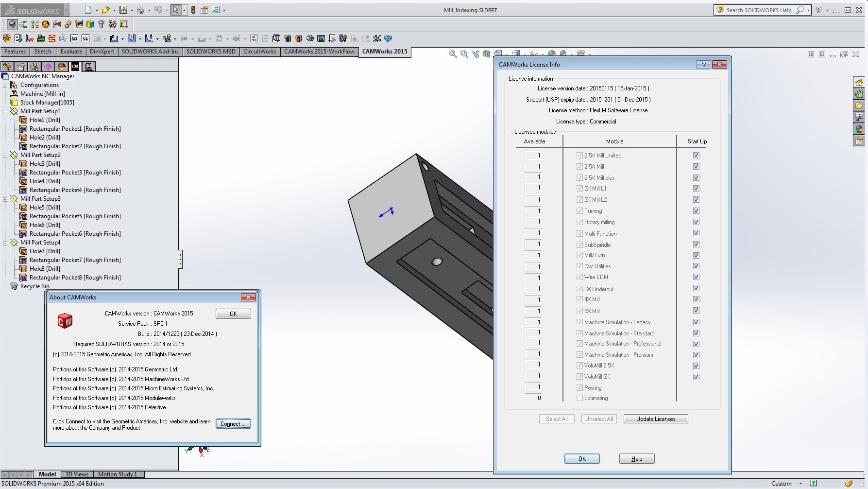This screenshot has height=489, width=868.
Task: Switch to the Features tab
Action: pyautogui.click(x=15, y=52)
